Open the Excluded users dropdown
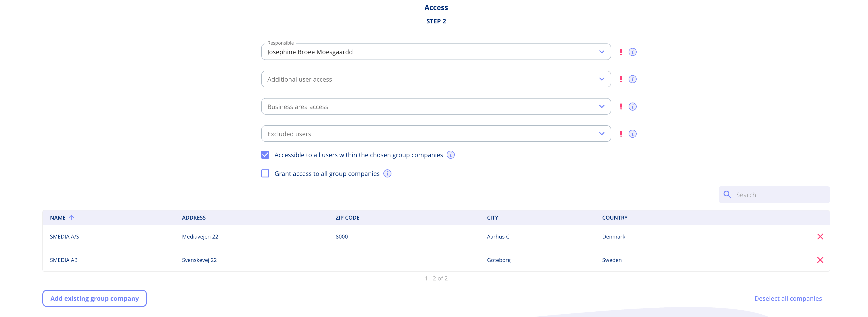The image size is (868, 317). click(601, 133)
